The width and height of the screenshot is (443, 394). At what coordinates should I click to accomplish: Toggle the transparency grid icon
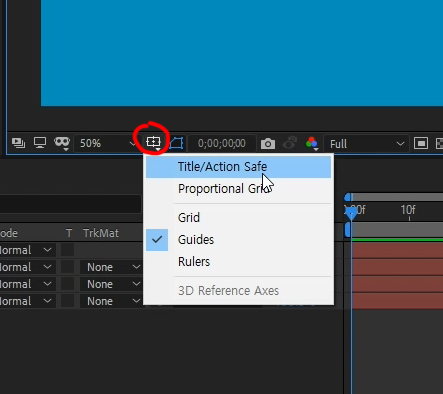[440, 144]
